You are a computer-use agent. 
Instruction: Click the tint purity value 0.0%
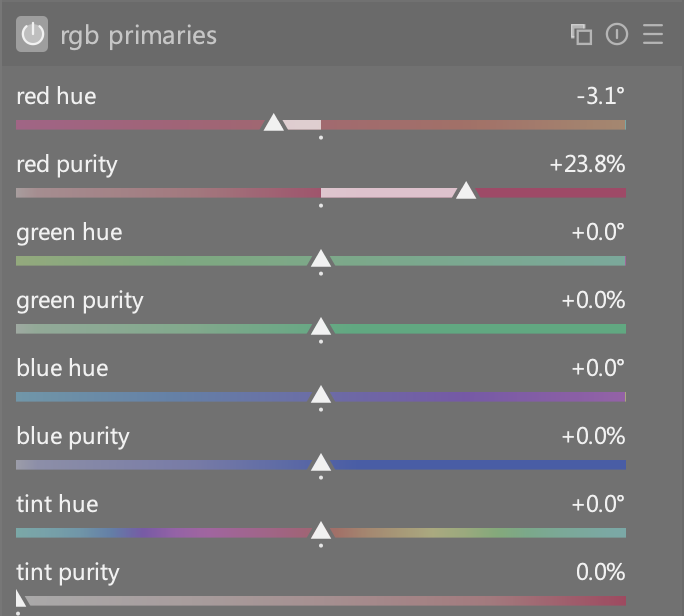[x=600, y=572]
